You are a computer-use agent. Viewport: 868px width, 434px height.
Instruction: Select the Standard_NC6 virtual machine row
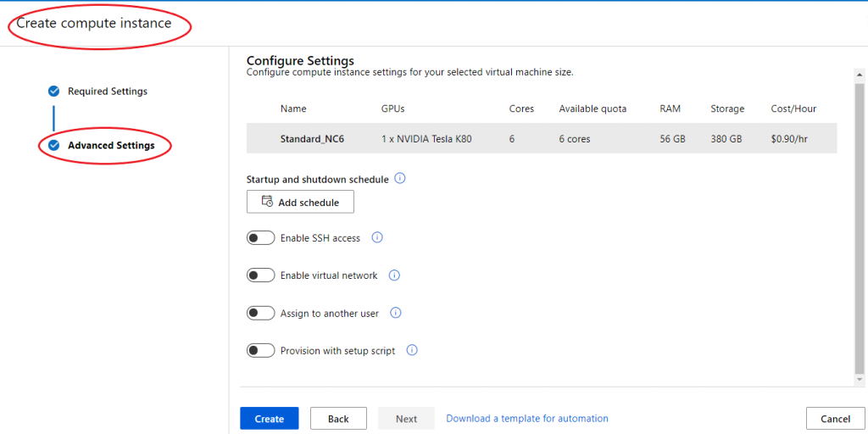click(x=541, y=139)
